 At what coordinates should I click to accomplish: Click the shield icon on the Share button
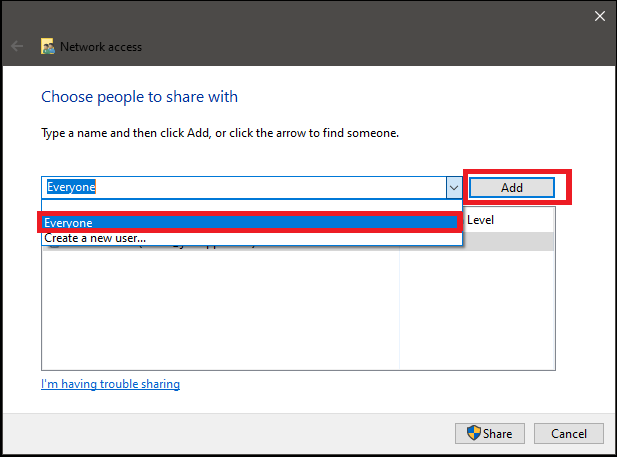[x=474, y=433]
